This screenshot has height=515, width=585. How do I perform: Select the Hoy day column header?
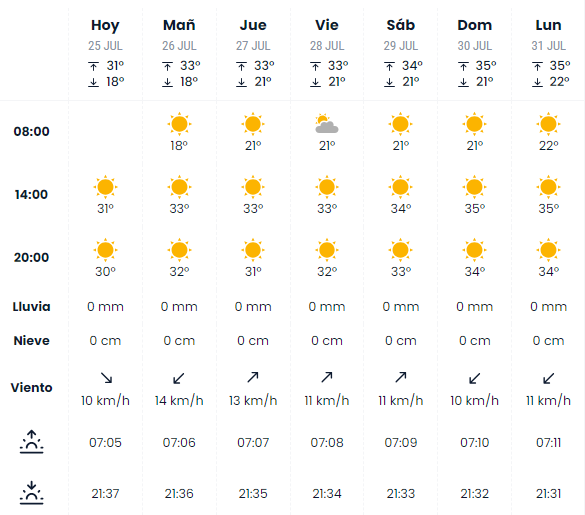(105, 25)
